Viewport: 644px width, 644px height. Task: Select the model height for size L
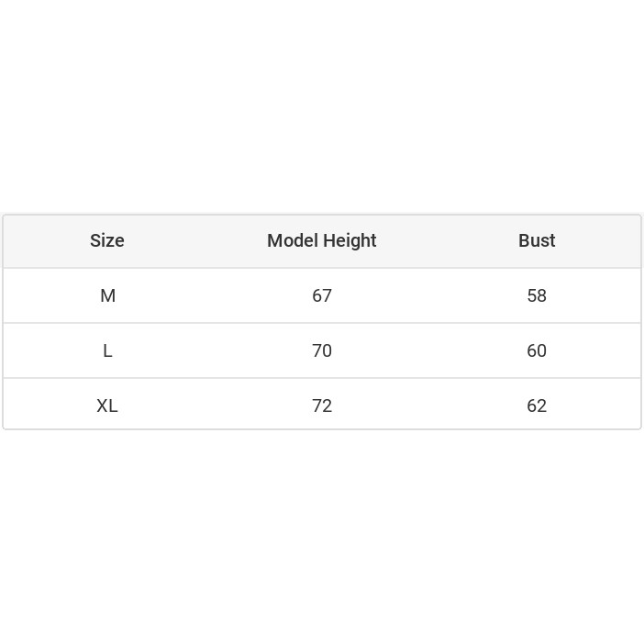321,350
